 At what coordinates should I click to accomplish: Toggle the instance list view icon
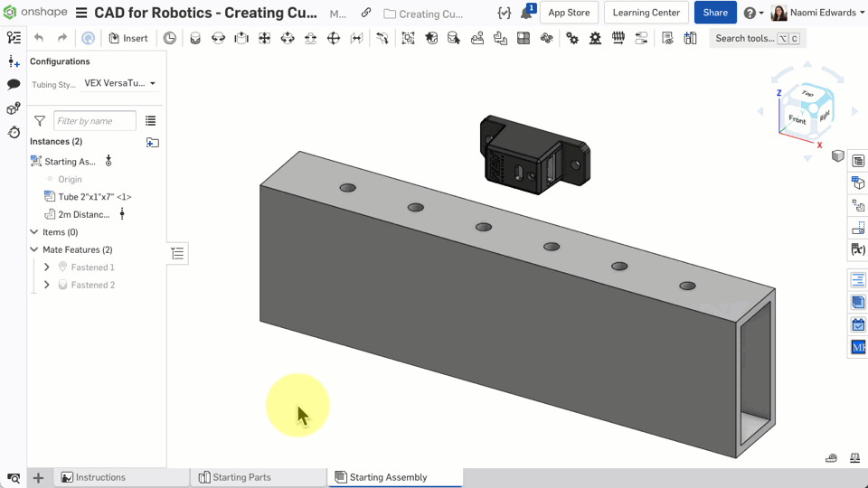[x=151, y=120]
